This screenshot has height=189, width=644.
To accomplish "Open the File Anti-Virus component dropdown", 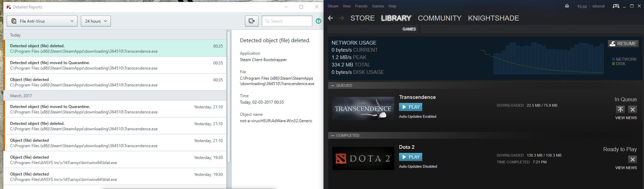I will click(42, 21).
